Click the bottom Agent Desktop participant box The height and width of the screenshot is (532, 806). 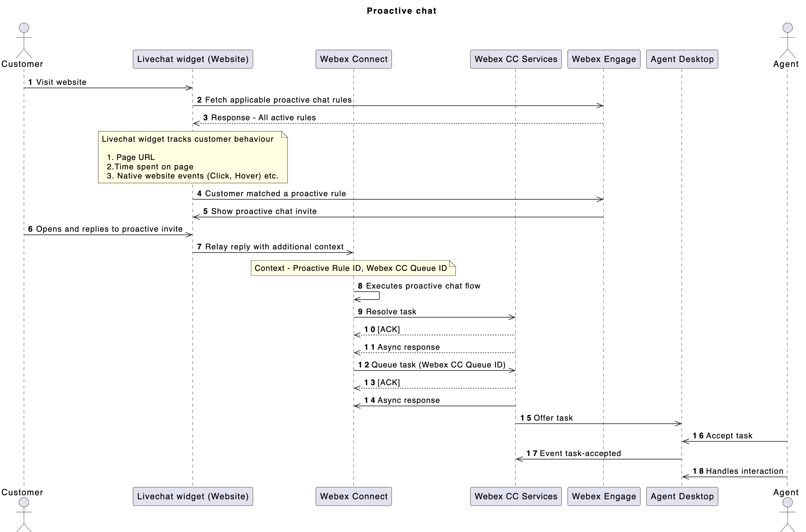[682, 496]
